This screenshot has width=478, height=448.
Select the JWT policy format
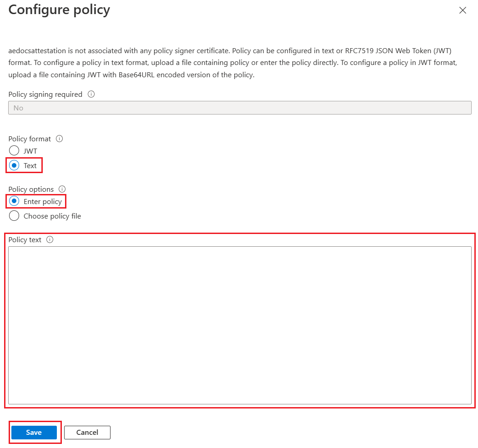point(14,151)
